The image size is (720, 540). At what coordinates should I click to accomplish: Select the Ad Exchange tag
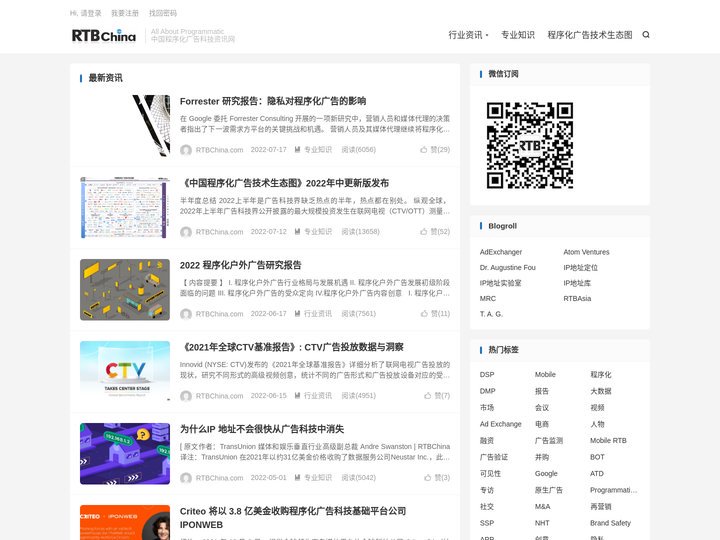tap(501, 424)
